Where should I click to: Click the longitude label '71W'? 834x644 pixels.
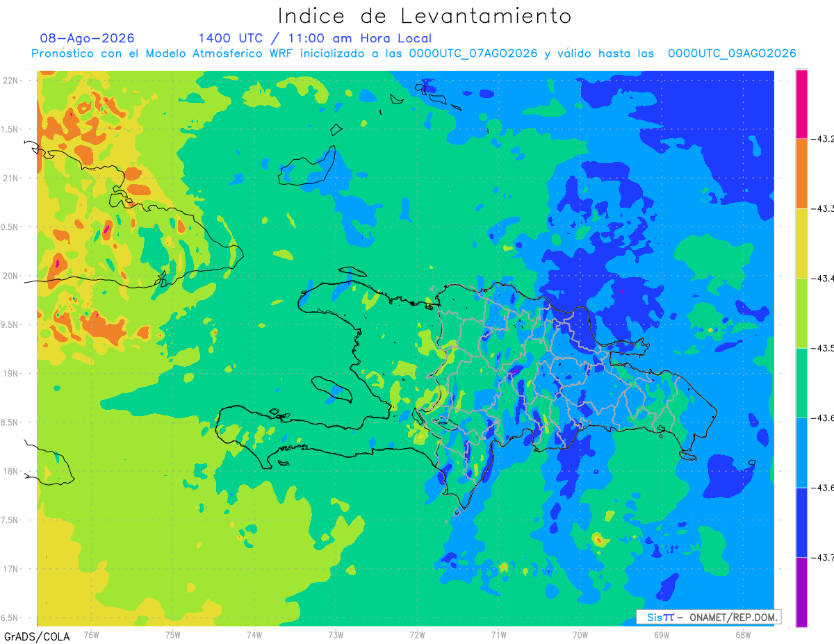498,635
